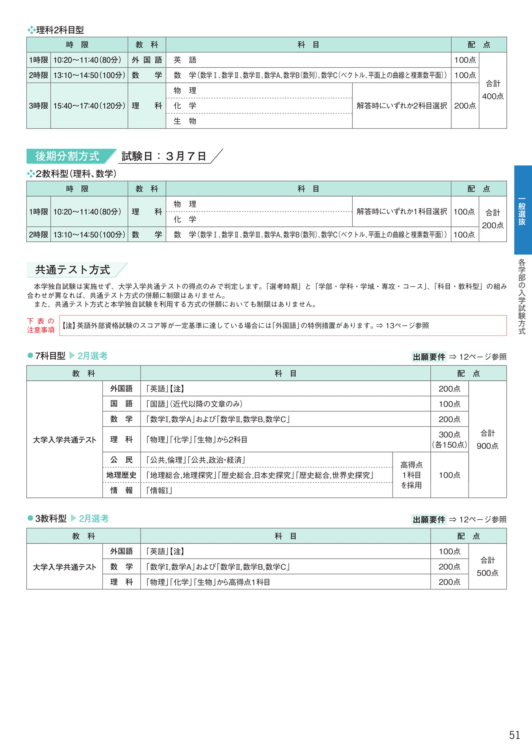The image size is (532, 756).
Task: Click the 出願要件 12ページ参照 reference beside 7科目型
Action: [x=459, y=357]
